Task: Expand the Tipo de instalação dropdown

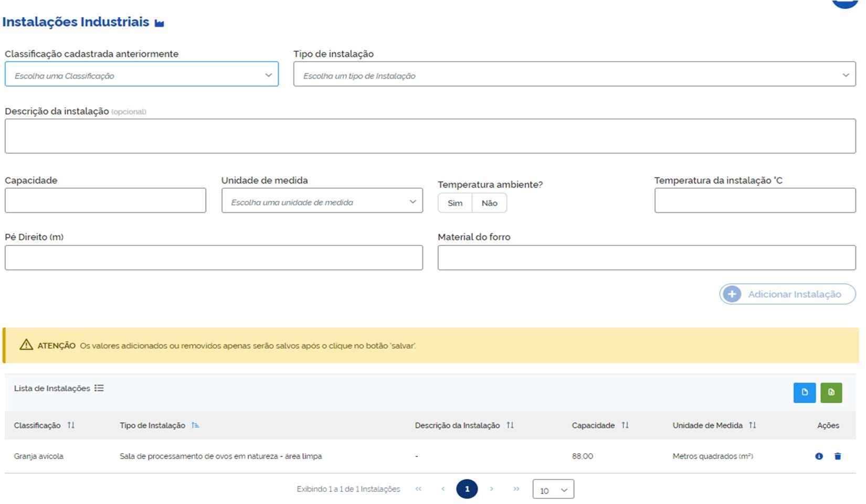Action: 574,74
